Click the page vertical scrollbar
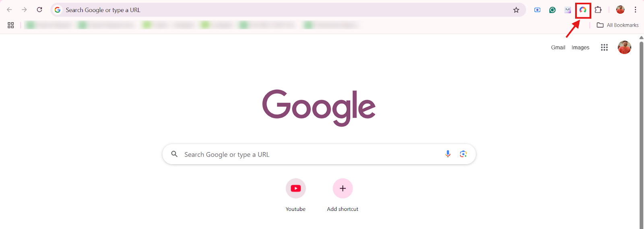 pyautogui.click(x=641, y=135)
